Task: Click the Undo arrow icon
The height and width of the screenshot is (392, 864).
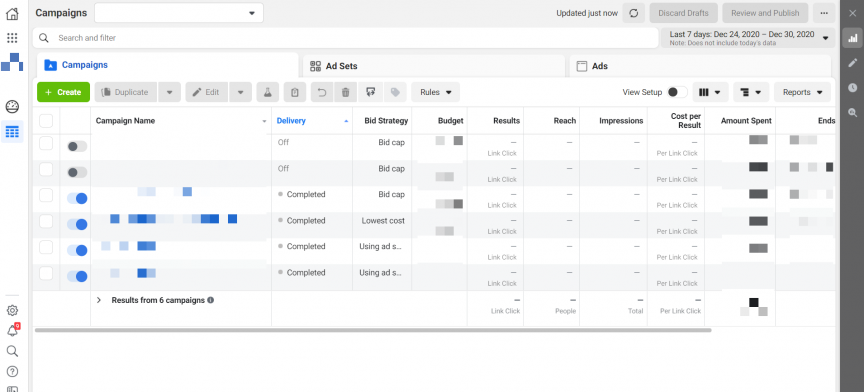Action: [322, 92]
